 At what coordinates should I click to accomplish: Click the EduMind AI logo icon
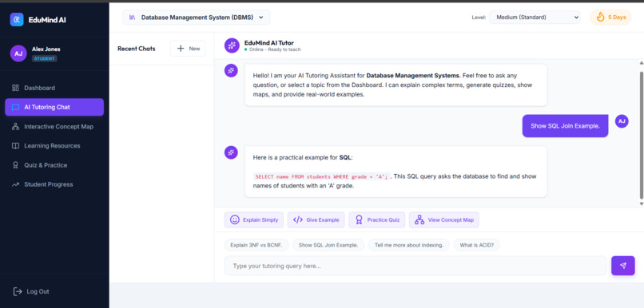[x=17, y=19]
